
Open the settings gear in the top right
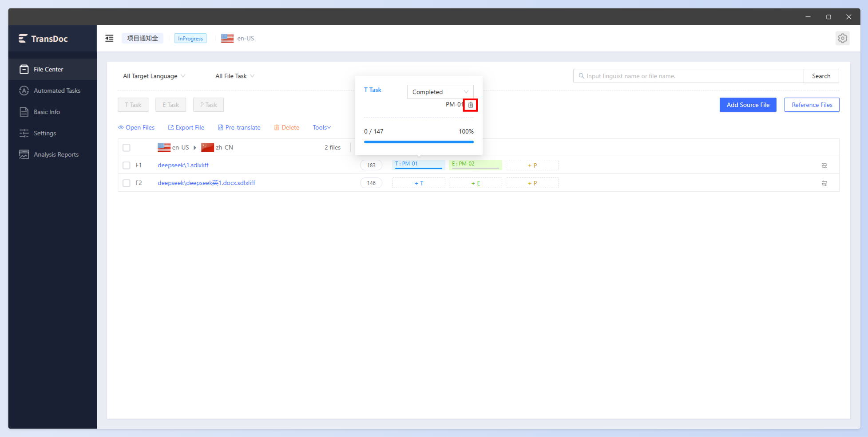(842, 38)
